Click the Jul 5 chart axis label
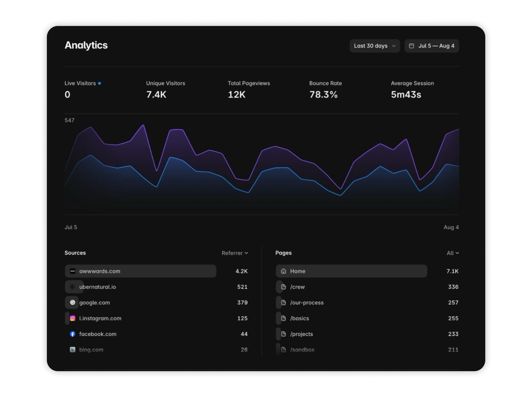The width and height of the screenshot is (532, 397). (x=71, y=227)
